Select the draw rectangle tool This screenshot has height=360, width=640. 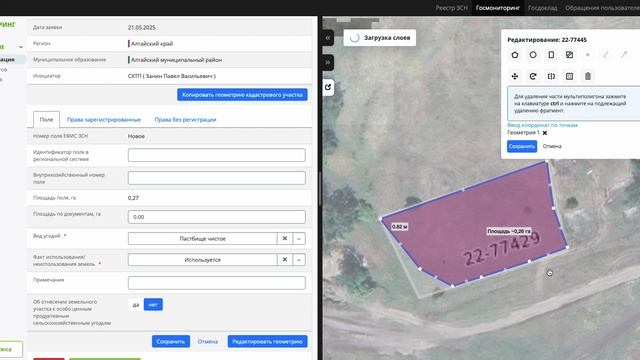pos(551,55)
